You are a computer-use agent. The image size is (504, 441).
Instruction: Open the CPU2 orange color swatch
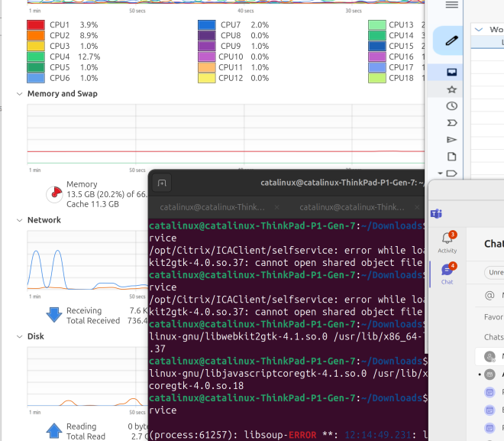[x=36, y=35]
